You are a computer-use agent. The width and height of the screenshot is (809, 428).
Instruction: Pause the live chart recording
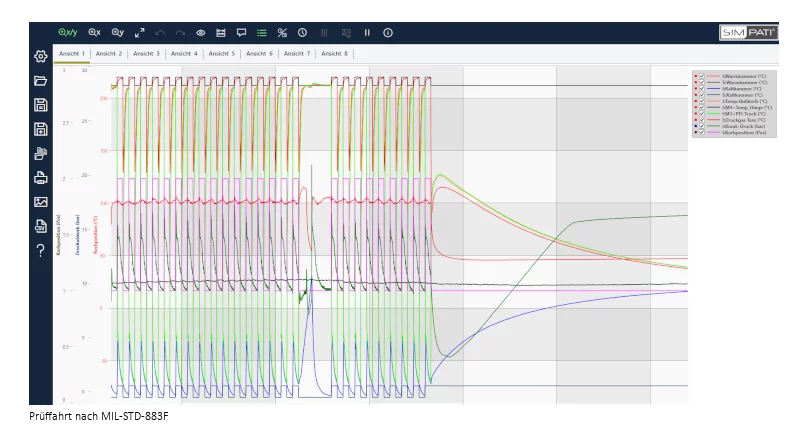click(367, 32)
